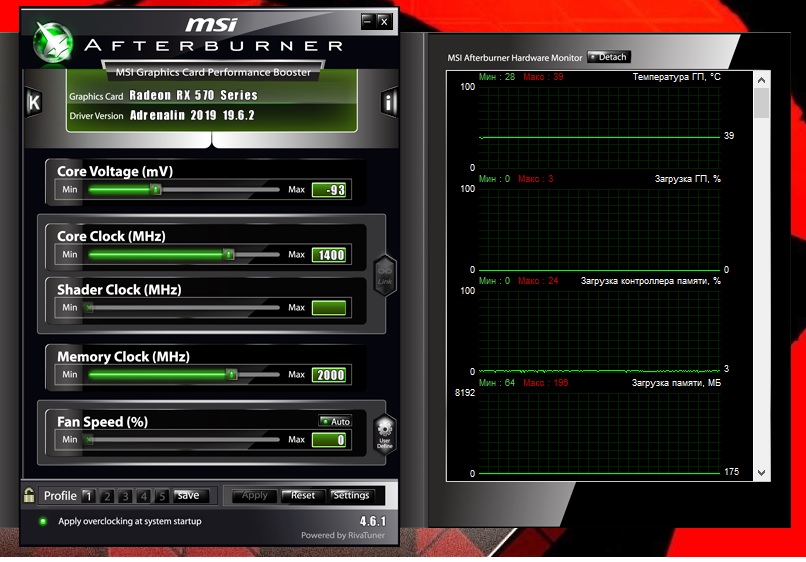Click the Температура ГП graph
806x562 pixels.
click(599, 127)
